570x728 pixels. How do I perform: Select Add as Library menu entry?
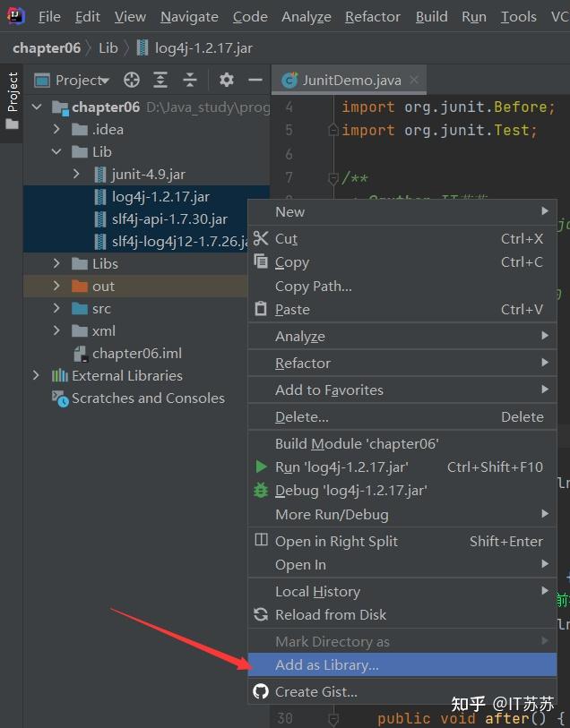point(326,664)
